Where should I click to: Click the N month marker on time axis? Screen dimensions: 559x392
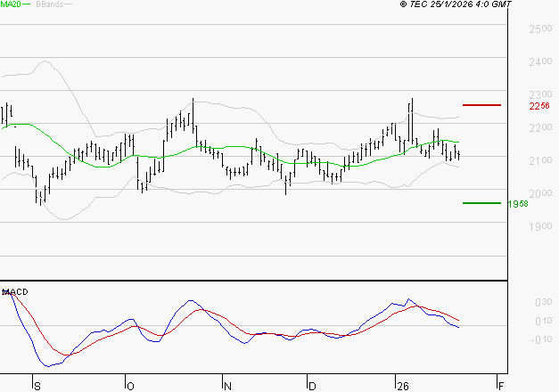pyautogui.click(x=227, y=387)
